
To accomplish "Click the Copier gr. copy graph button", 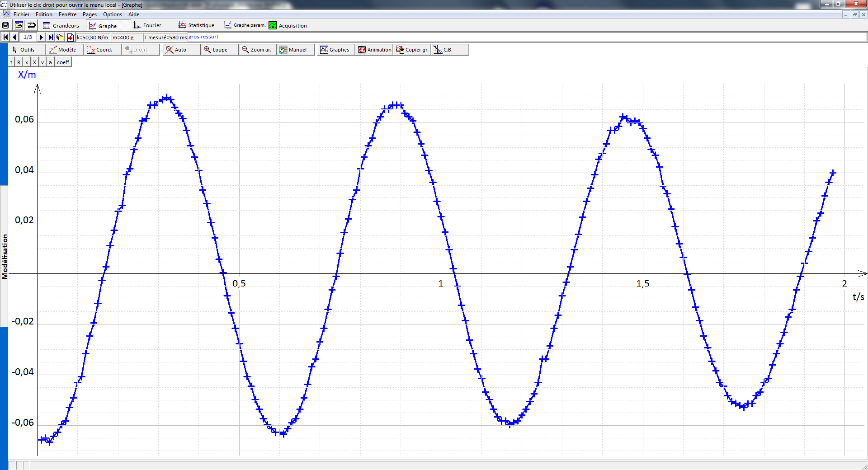I will point(412,50).
